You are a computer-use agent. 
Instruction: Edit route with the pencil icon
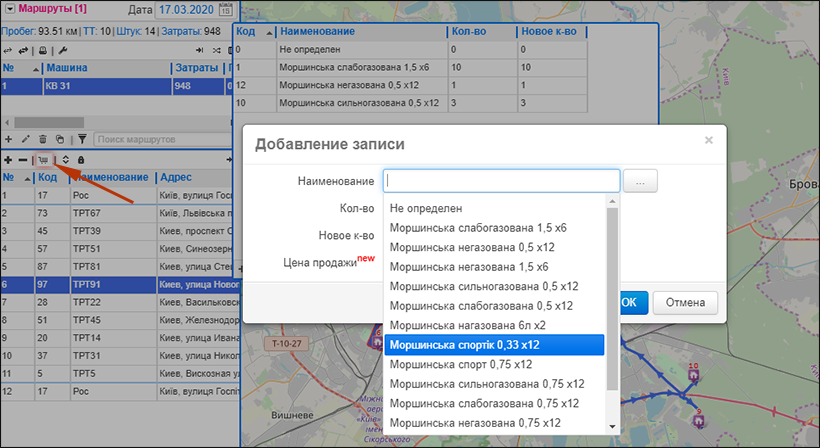tap(26, 139)
